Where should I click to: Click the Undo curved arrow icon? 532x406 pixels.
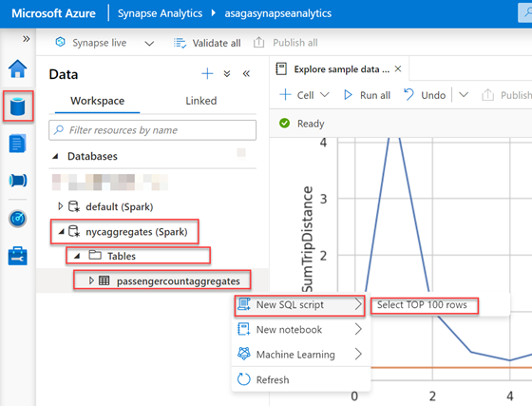(x=408, y=94)
